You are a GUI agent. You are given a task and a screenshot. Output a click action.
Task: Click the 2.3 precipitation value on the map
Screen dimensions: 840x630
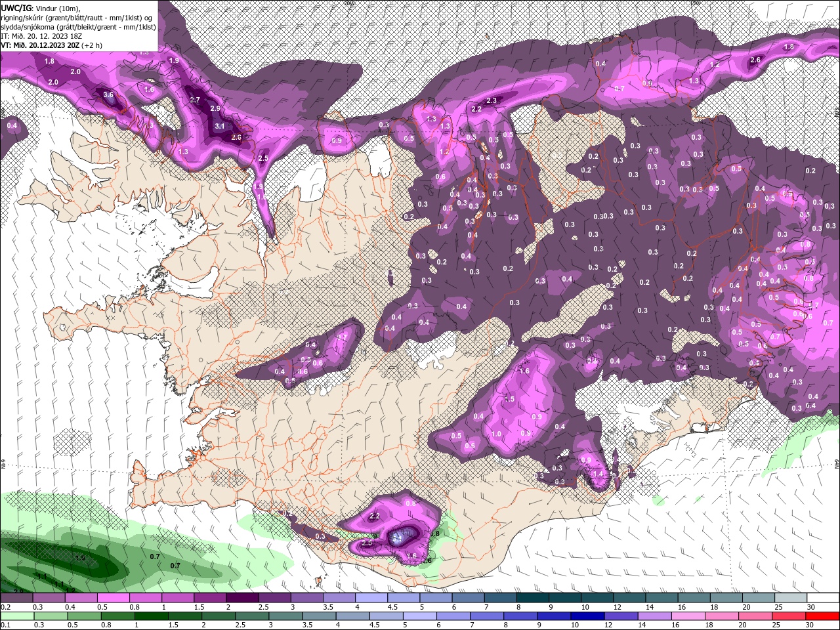[492, 100]
